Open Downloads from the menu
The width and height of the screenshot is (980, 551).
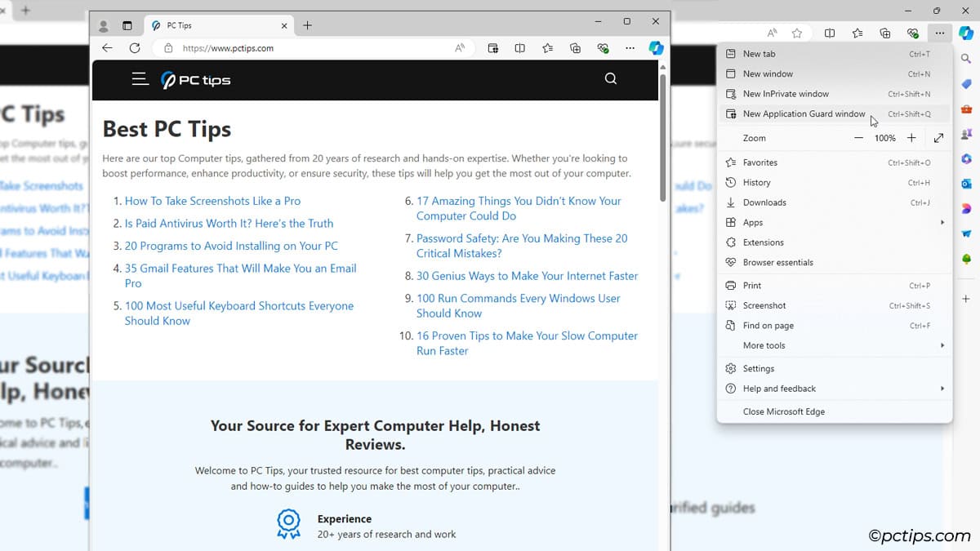coord(835,202)
